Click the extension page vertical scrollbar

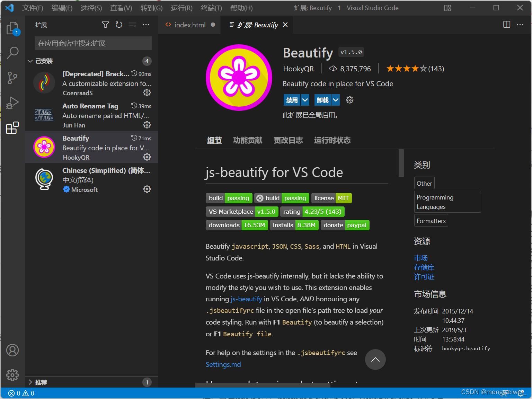pos(401,163)
